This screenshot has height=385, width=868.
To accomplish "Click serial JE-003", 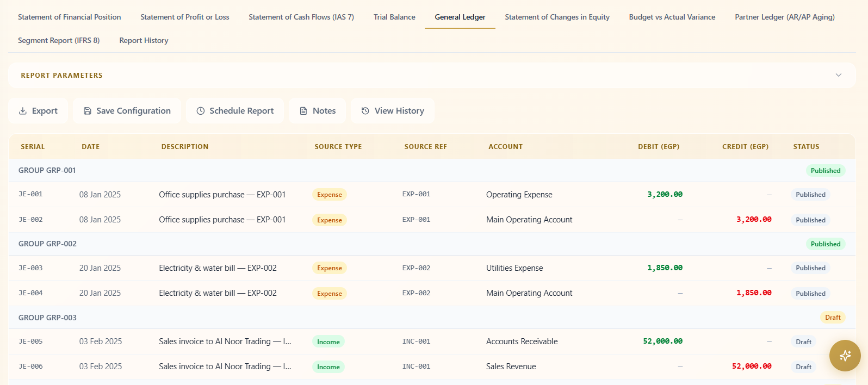I will pyautogui.click(x=30, y=268).
